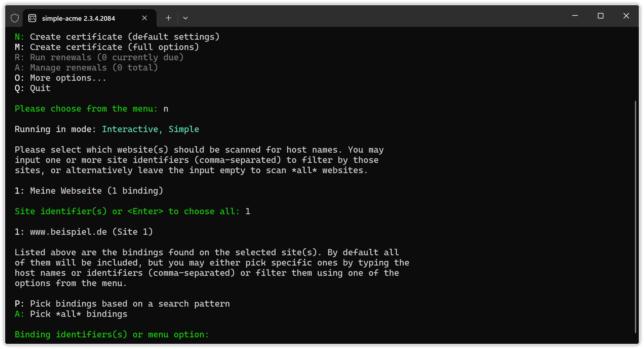This screenshot has height=349, width=644.
Task: Click the 'Q: Quit' menu line
Action: click(x=33, y=88)
